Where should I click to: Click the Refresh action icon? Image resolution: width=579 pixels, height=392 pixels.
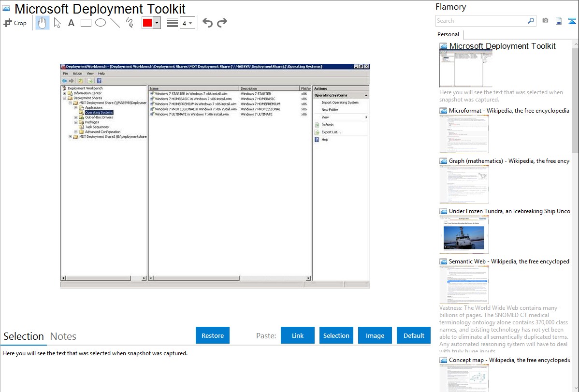317,125
